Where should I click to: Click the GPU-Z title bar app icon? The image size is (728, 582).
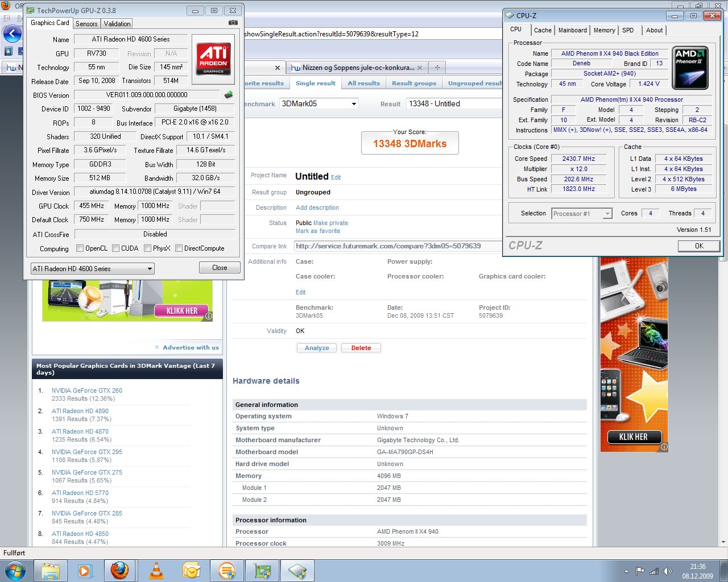[x=31, y=10]
